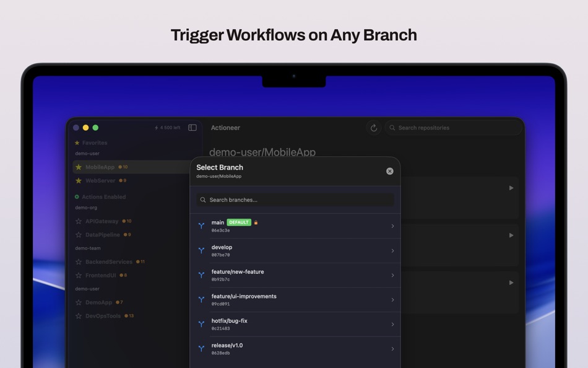Click the branch icon for hotfix/bug-fix

pos(201,323)
